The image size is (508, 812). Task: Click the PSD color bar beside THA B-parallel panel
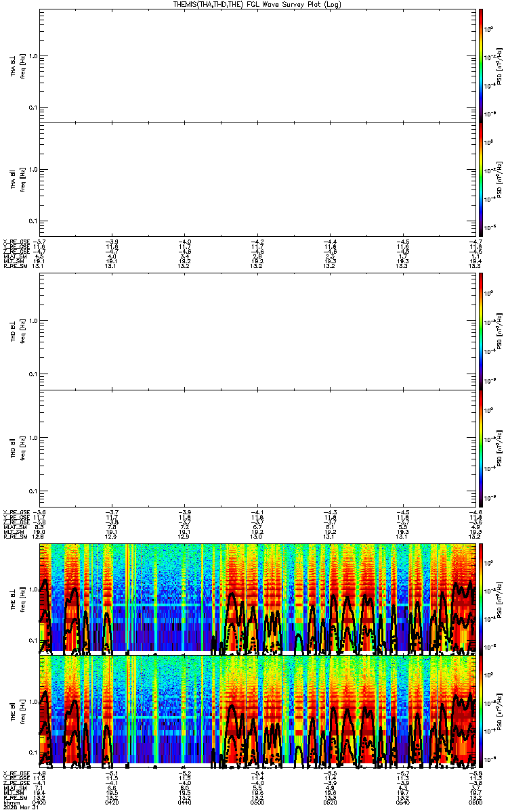click(x=480, y=179)
